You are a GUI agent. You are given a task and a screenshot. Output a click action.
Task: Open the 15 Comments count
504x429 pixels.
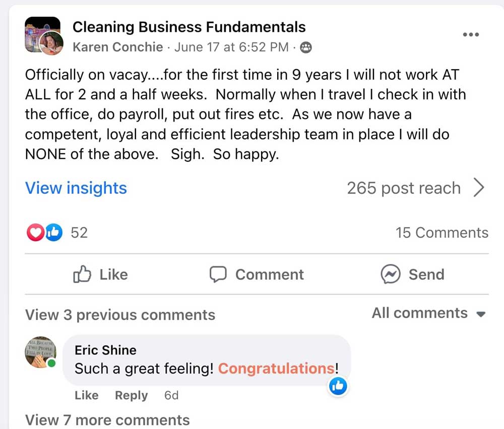pyautogui.click(x=442, y=233)
